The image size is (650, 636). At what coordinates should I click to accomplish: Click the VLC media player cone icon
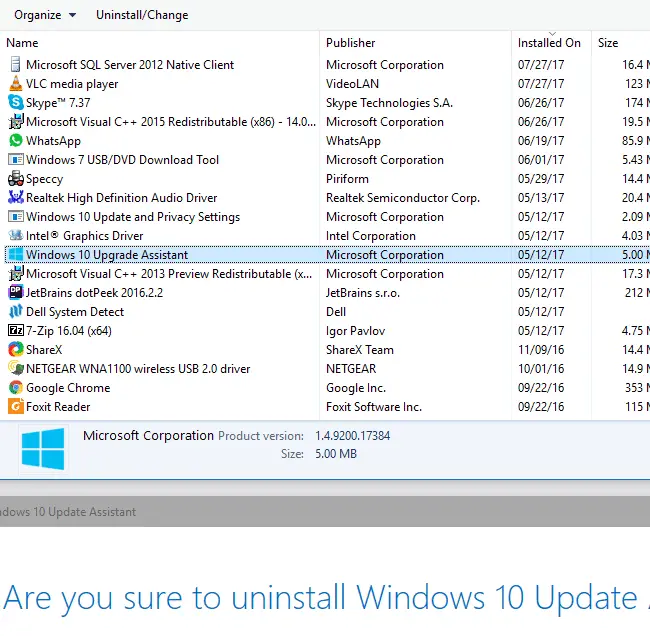pos(16,84)
